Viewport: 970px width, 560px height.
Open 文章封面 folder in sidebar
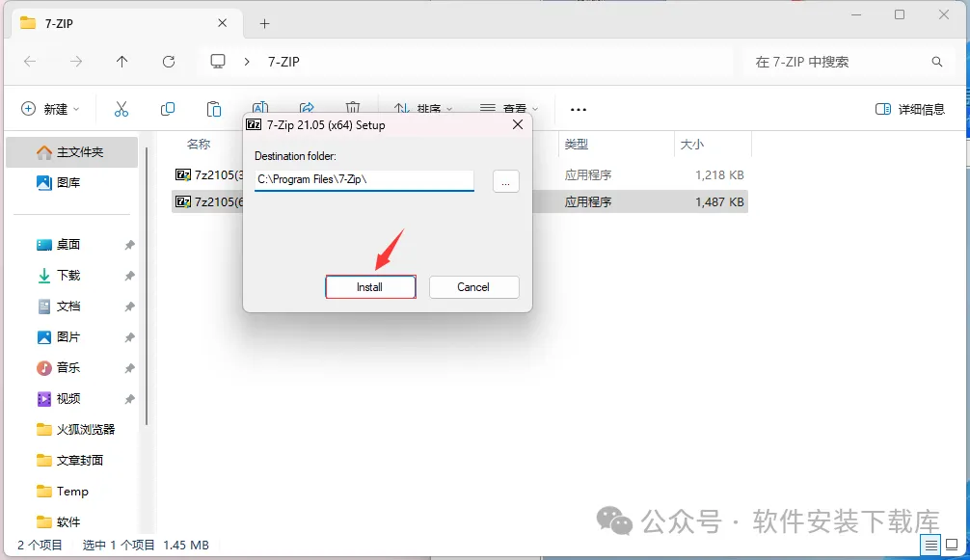(71, 461)
